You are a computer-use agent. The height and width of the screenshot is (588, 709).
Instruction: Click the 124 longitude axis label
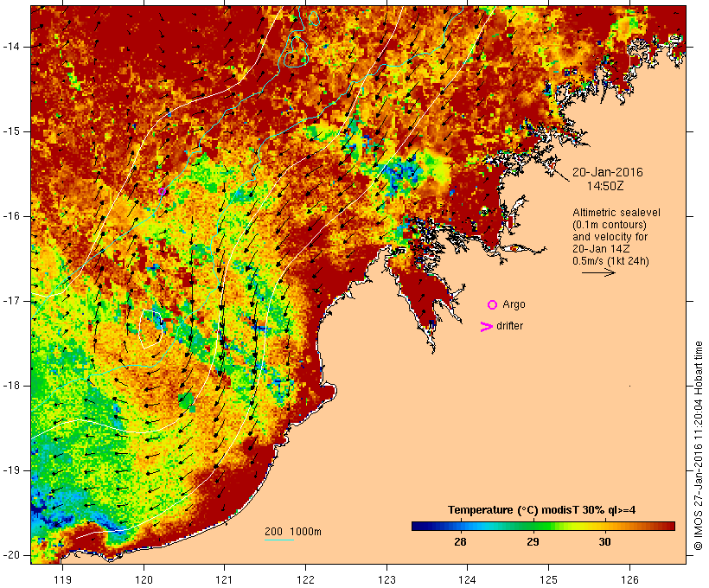click(467, 579)
